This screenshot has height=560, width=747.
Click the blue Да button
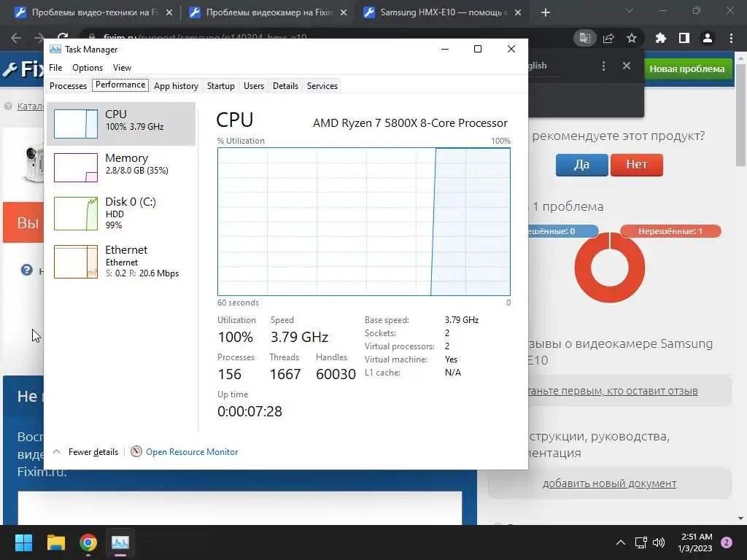(x=581, y=165)
